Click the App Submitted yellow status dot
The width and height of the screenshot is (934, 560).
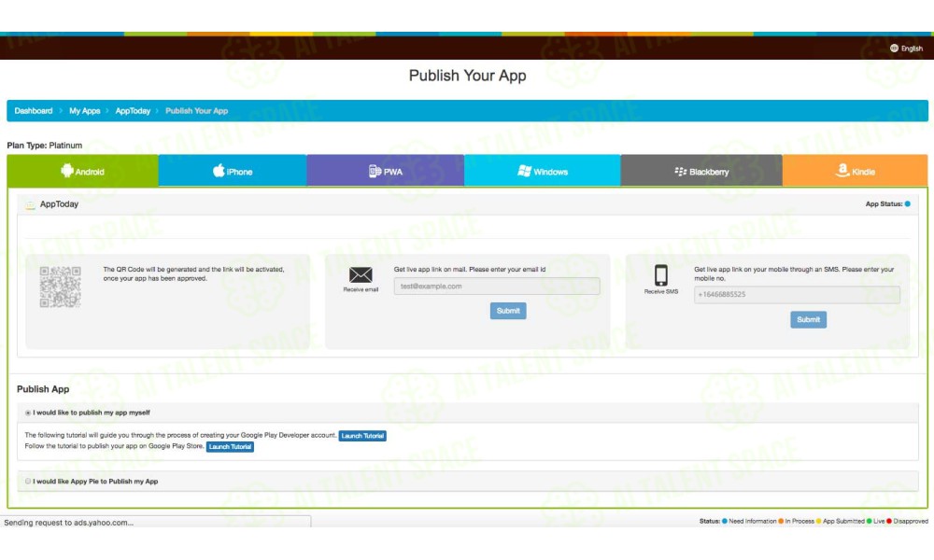point(818,521)
